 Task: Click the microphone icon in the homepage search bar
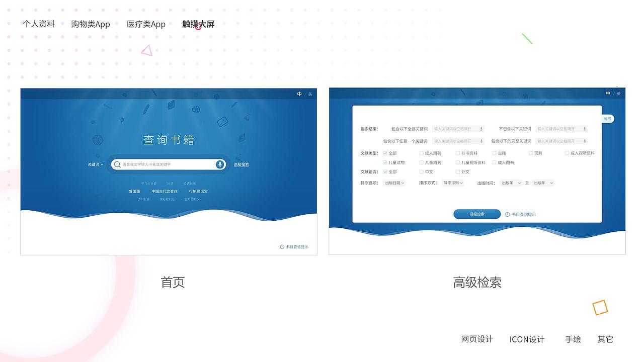[x=220, y=164]
